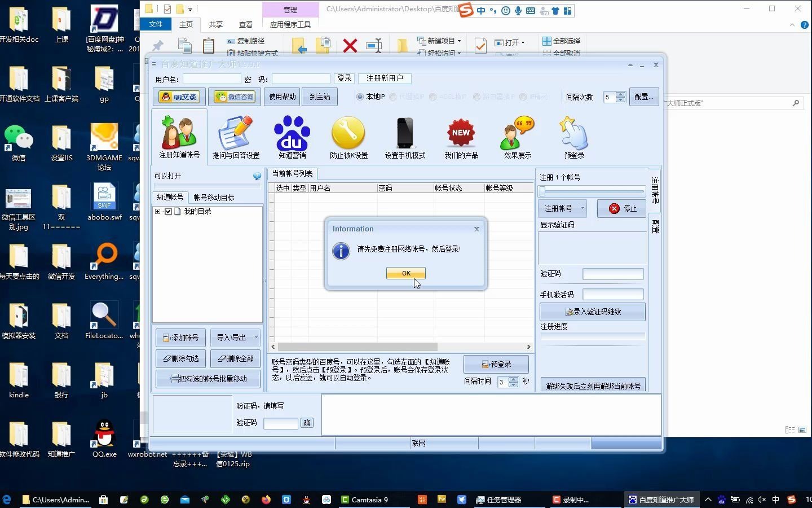Open the QQ.exe desktop icon
The width and height of the screenshot is (812, 508).
pyautogui.click(x=104, y=439)
